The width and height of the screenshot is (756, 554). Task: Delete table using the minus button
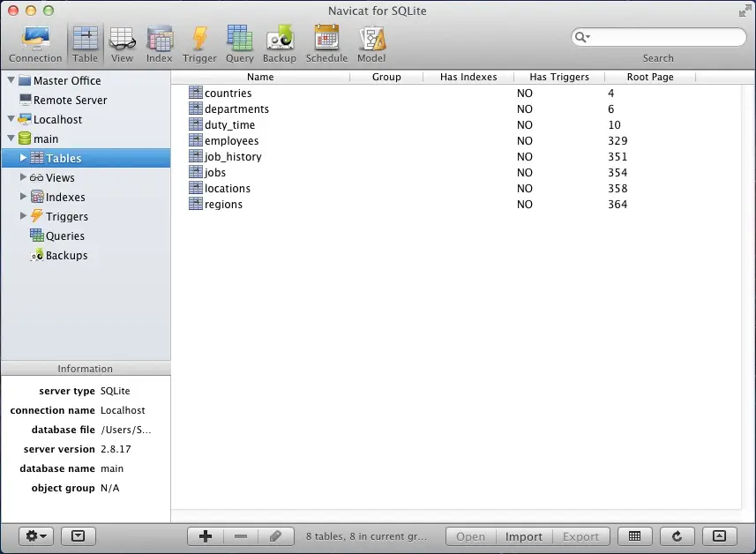tap(241, 536)
